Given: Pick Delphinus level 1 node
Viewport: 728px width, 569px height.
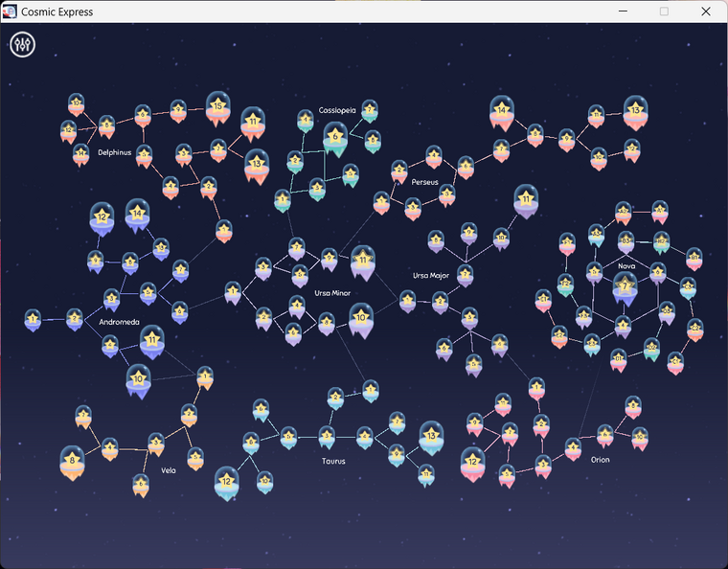Looking at the screenshot, I should (224, 231).
